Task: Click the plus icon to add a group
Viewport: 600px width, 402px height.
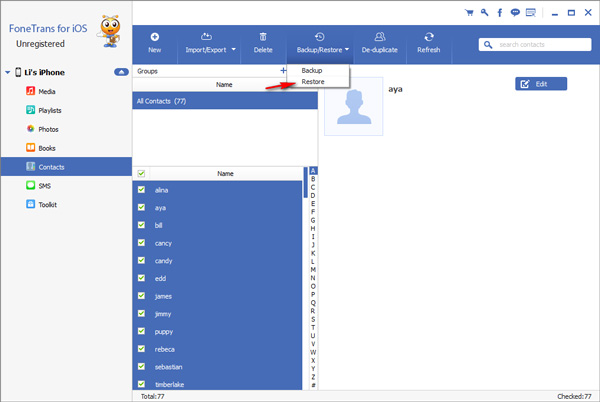Action: [x=283, y=70]
